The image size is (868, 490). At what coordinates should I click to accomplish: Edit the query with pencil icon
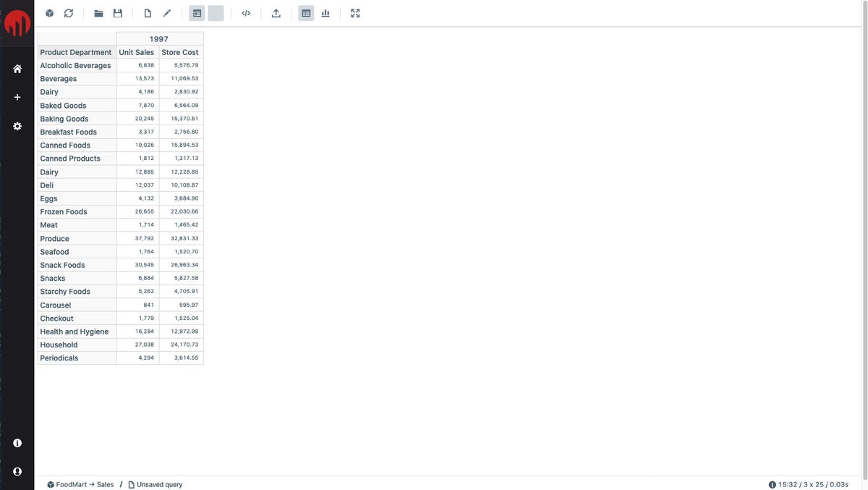tap(167, 13)
